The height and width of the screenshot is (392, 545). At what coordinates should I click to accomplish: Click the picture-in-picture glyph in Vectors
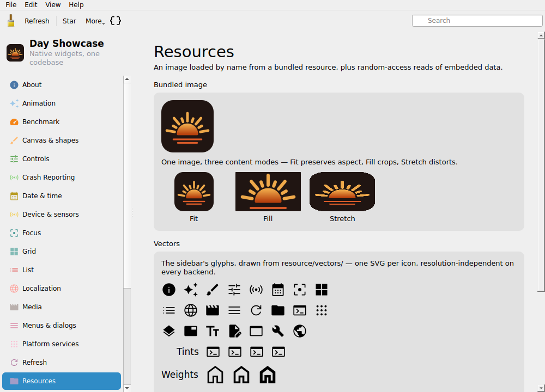pyautogui.click(x=191, y=331)
